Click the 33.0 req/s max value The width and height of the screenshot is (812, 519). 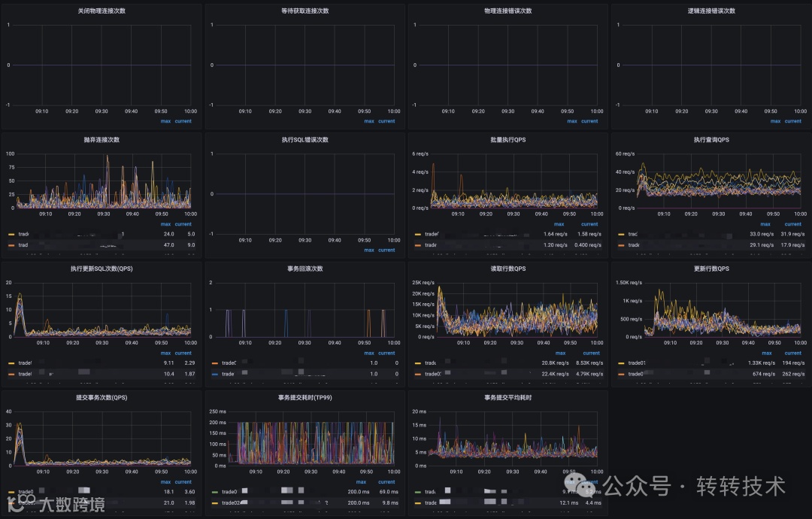click(762, 234)
